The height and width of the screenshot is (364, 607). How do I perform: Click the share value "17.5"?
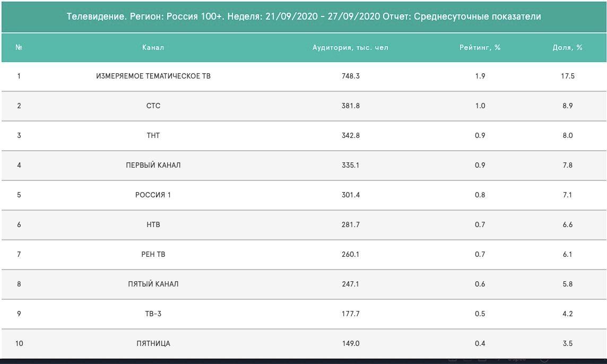click(568, 76)
